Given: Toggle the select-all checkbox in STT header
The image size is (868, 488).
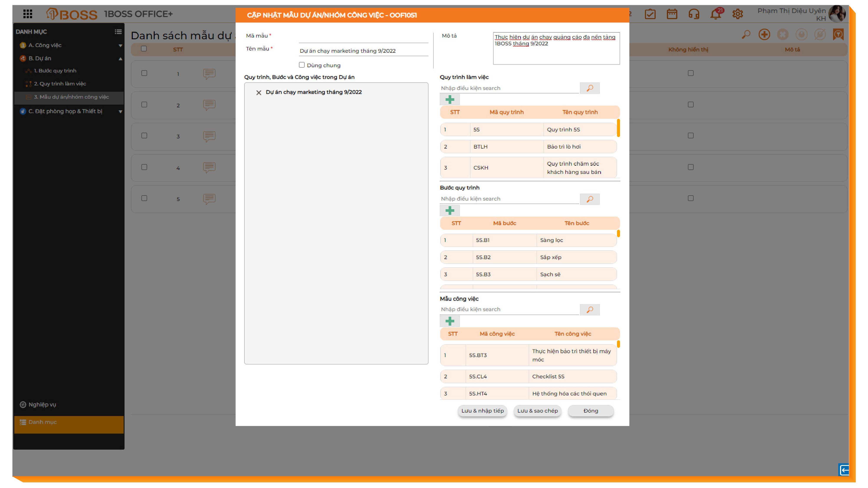Looking at the screenshot, I should click(144, 49).
